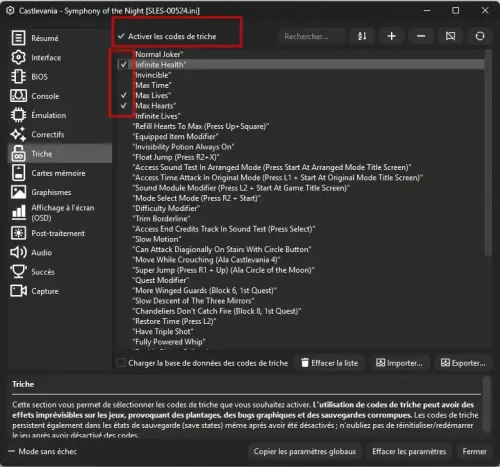Image resolution: width=500 pixels, height=467 pixels.
Task: Enable the Invincible cheat
Action: pyautogui.click(x=123, y=75)
